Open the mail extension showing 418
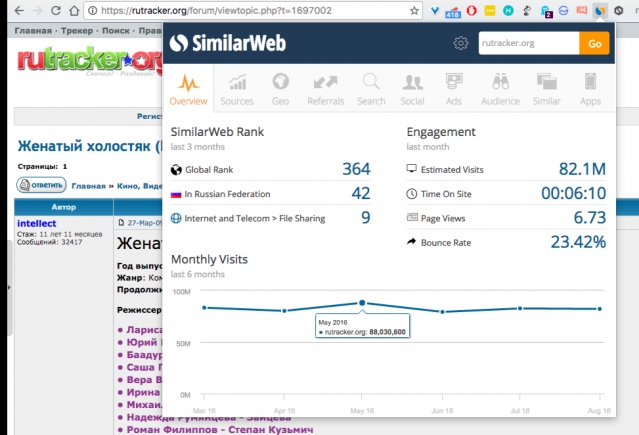This screenshot has height=435, width=639. click(453, 12)
